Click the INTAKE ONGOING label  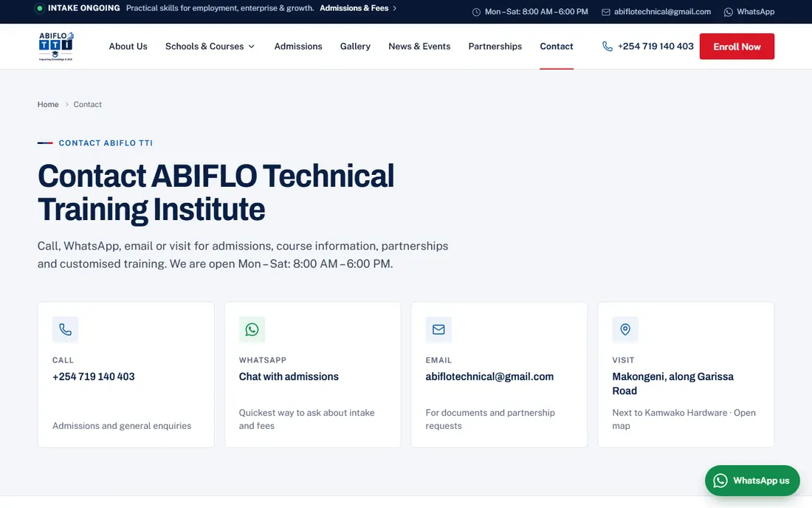84,8
